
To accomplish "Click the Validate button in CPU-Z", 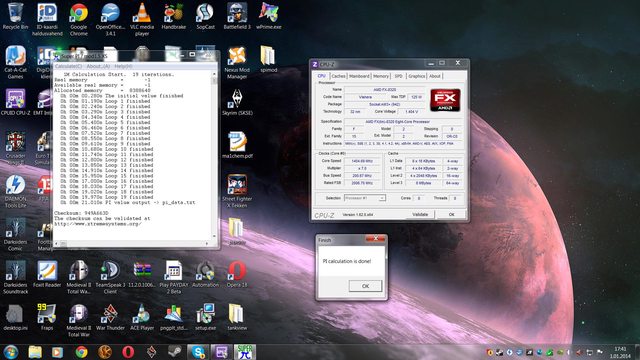I will click(420, 215).
